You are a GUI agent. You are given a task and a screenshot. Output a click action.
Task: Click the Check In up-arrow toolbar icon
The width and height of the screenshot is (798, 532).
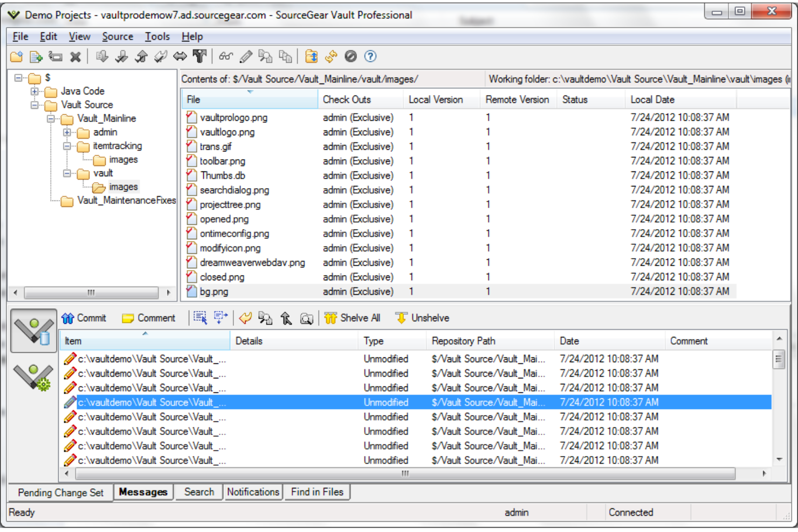pyautogui.click(x=142, y=57)
